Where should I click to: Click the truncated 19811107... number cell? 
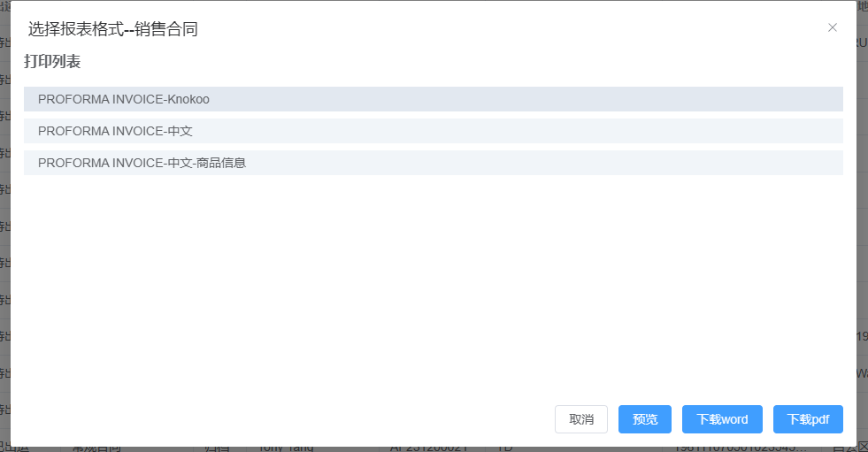(x=740, y=448)
